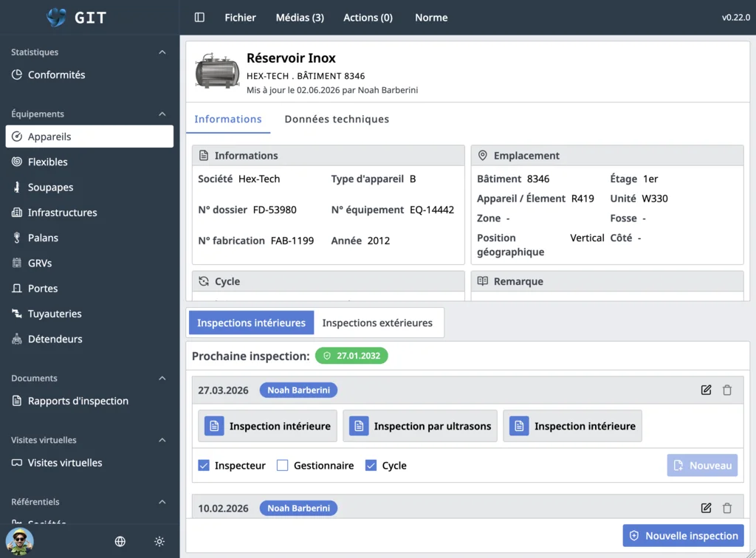756x558 pixels.
Task: Open GRVs equipment list
Action: pos(89,263)
